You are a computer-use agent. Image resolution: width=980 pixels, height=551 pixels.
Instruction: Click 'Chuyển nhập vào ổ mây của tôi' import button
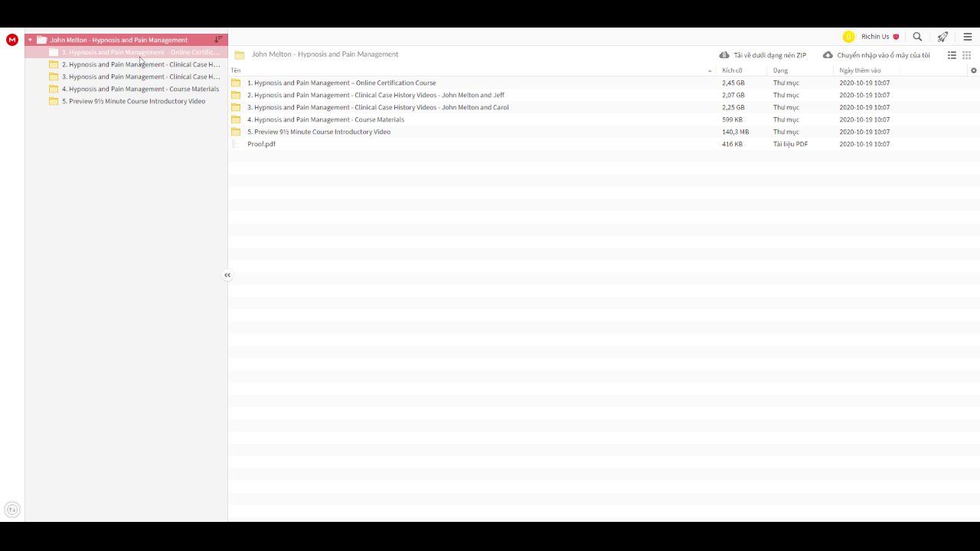(877, 55)
